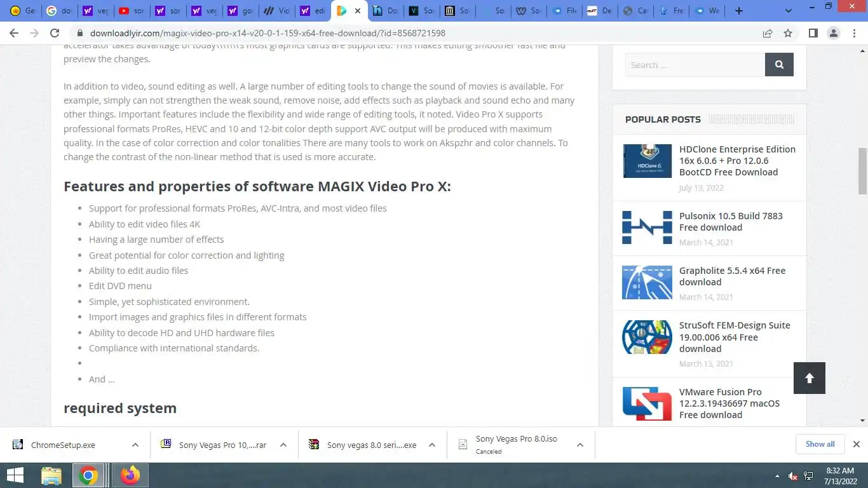Open the Chrome profile avatar
Screen dimensions: 868x488
click(833, 33)
